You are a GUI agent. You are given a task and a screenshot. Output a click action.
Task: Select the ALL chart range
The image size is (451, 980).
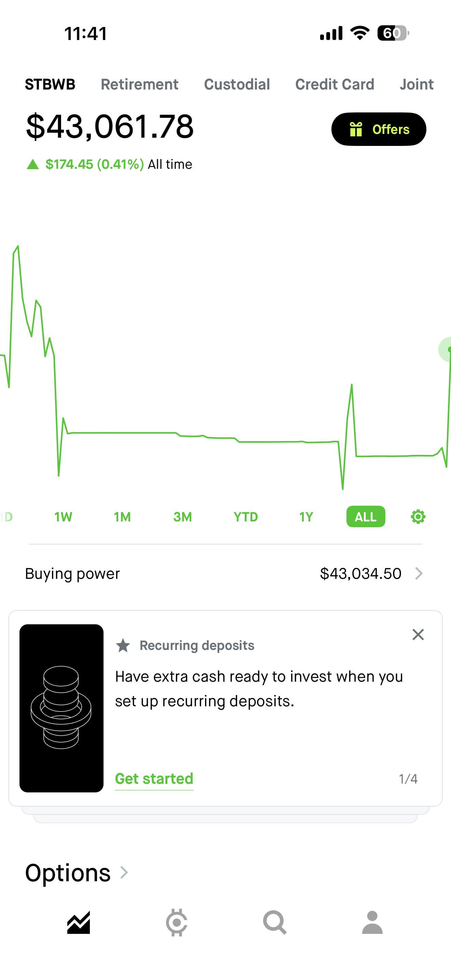(x=366, y=517)
